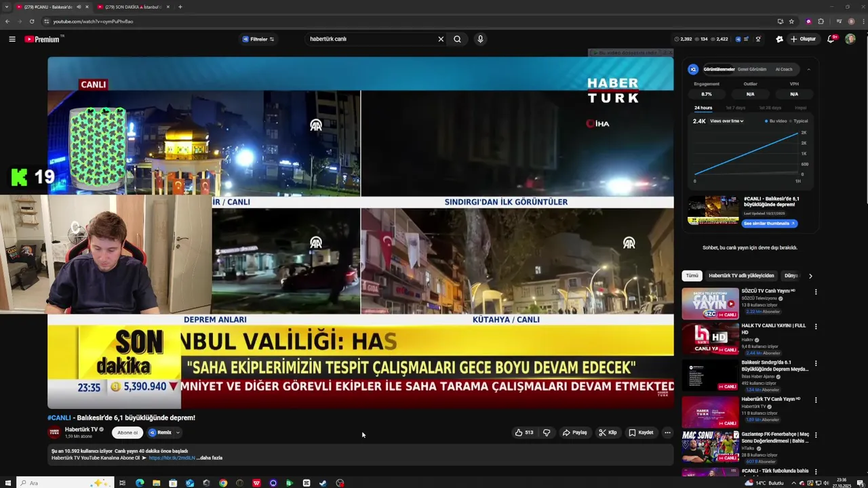Toggle the Typical chart series
The image size is (868, 488).
[799, 121]
